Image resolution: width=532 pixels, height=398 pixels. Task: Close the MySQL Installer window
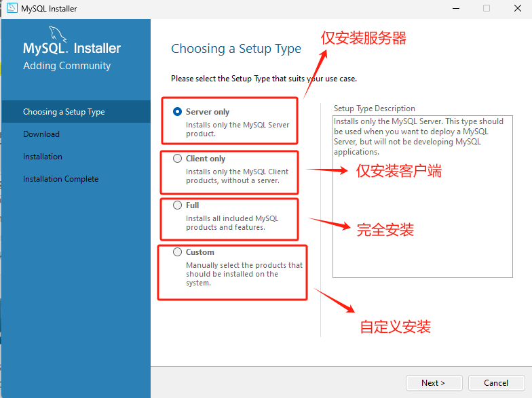[x=517, y=8]
